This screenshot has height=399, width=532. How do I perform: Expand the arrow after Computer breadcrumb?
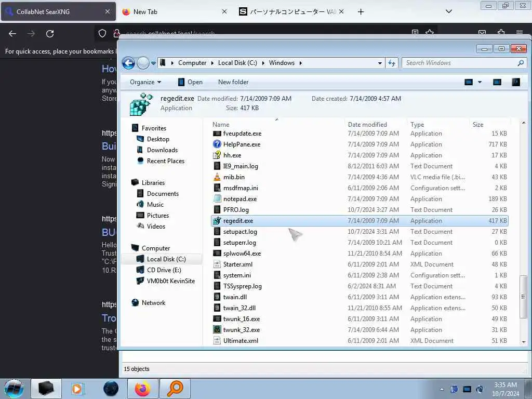pos(212,63)
